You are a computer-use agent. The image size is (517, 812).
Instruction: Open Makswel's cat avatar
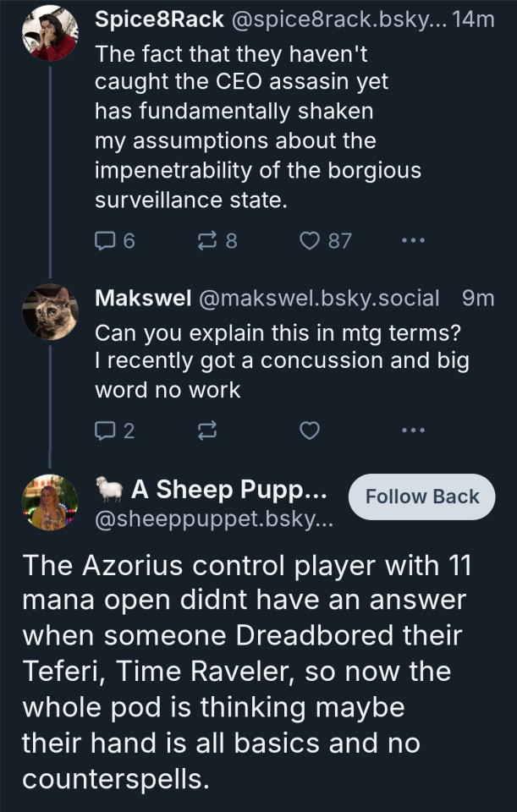pos(49,312)
